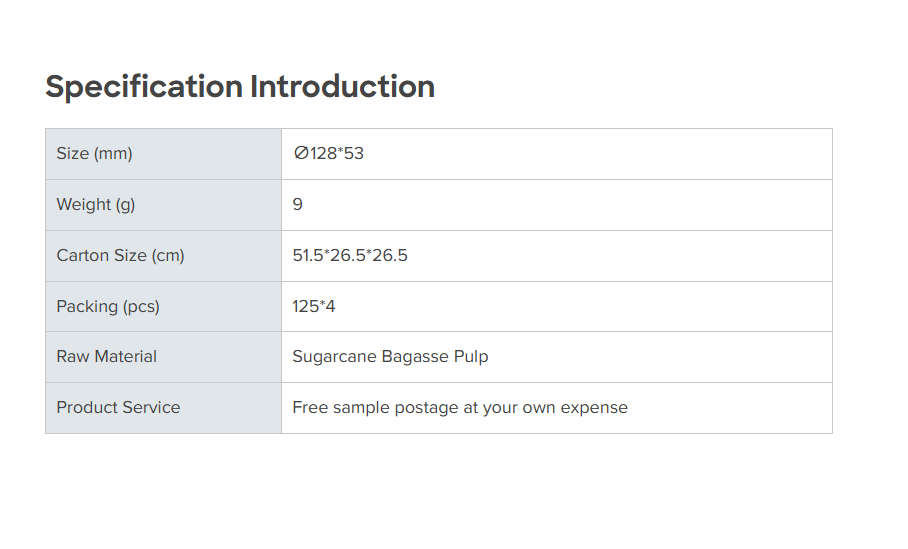Click the (mm) unit in Size label

click(x=113, y=154)
